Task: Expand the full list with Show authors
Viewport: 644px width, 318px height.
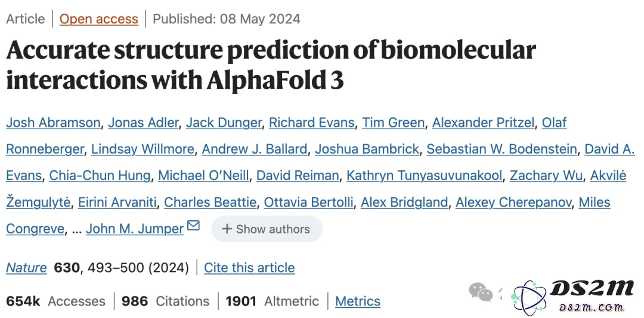Action: pyautogui.click(x=267, y=229)
